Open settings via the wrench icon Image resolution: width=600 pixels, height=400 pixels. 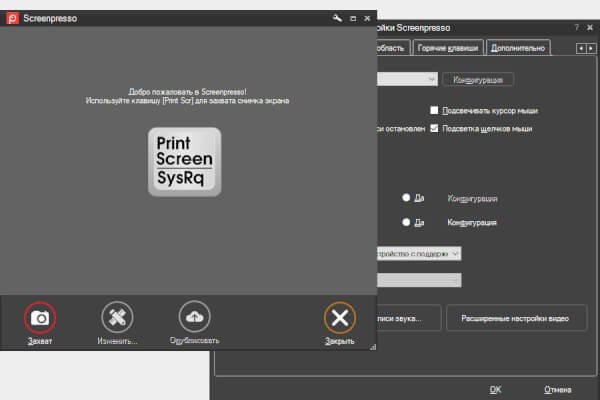click(x=337, y=18)
